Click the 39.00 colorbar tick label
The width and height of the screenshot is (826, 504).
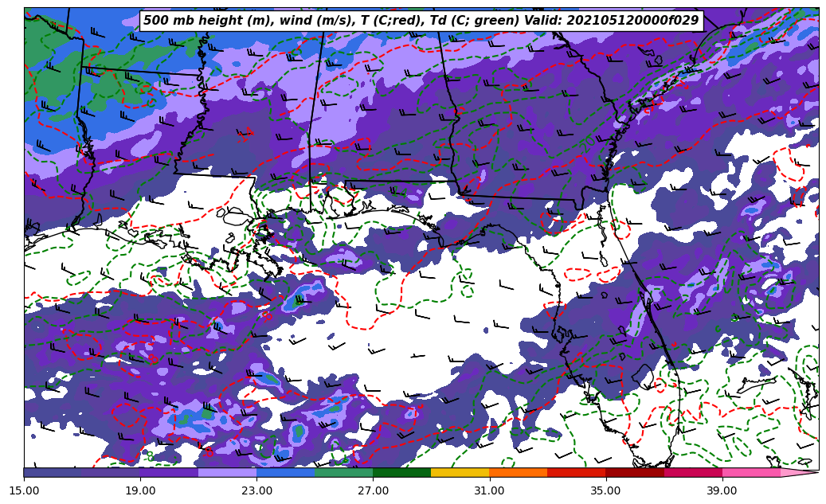point(722,490)
